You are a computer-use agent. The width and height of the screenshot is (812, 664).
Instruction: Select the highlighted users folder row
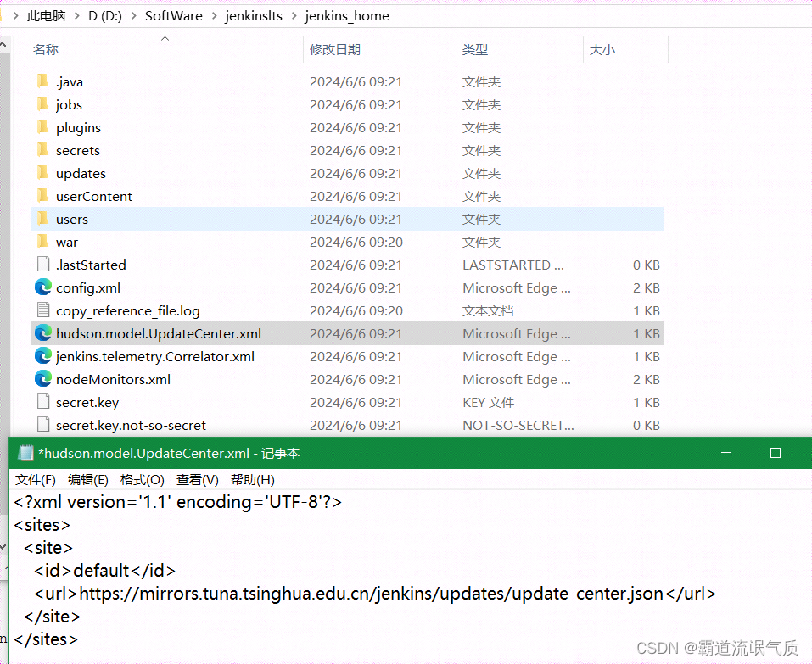click(x=72, y=219)
